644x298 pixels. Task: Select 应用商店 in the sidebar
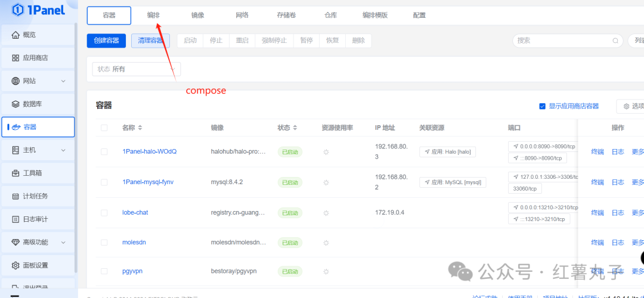39,58
